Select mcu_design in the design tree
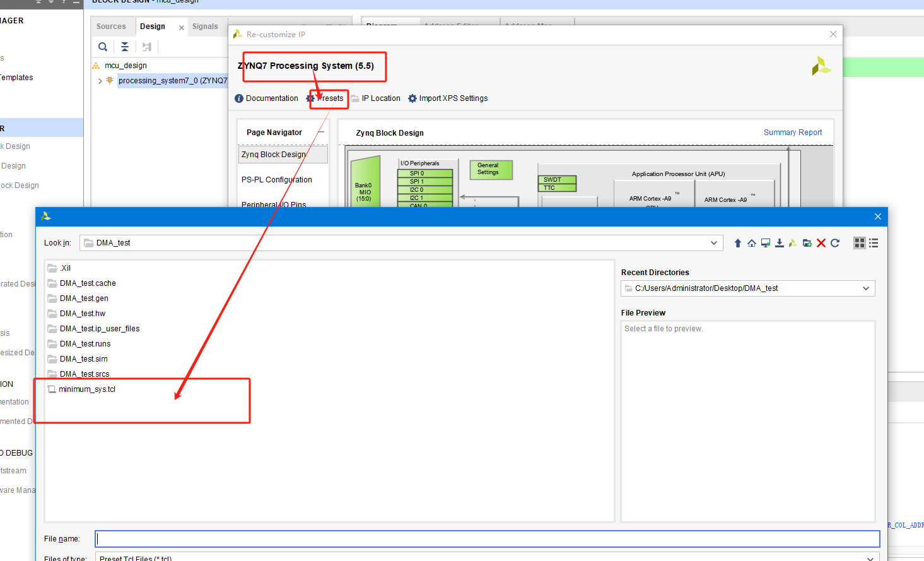Image resolution: width=924 pixels, height=561 pixels. tap(126, 66)
